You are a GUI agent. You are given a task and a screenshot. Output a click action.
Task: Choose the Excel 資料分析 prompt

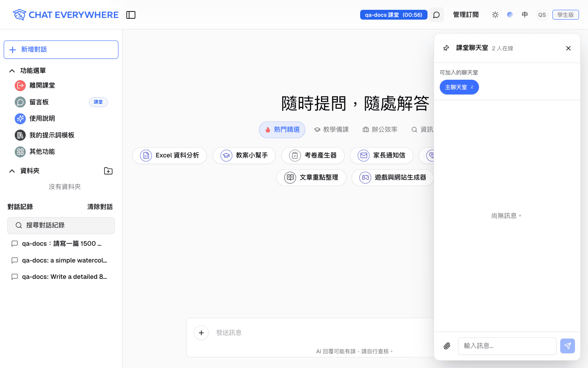tap(169, 155)
